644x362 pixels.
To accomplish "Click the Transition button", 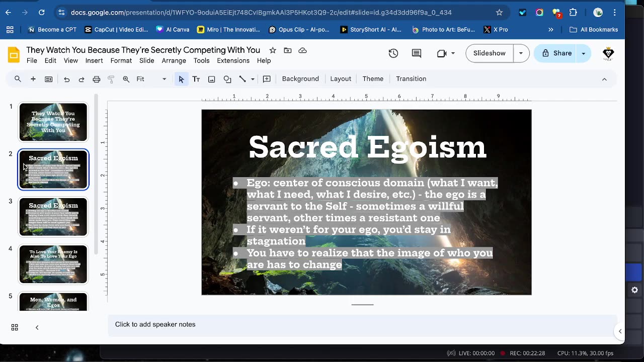I will click(411, 79).
